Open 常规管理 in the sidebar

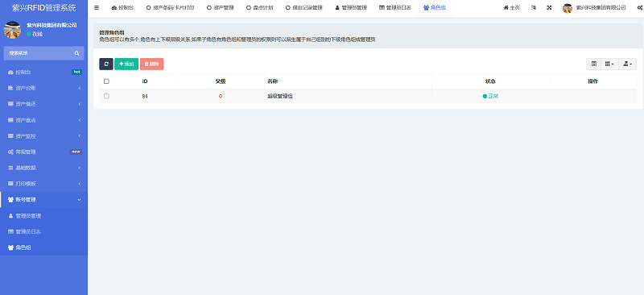(43, 152)
